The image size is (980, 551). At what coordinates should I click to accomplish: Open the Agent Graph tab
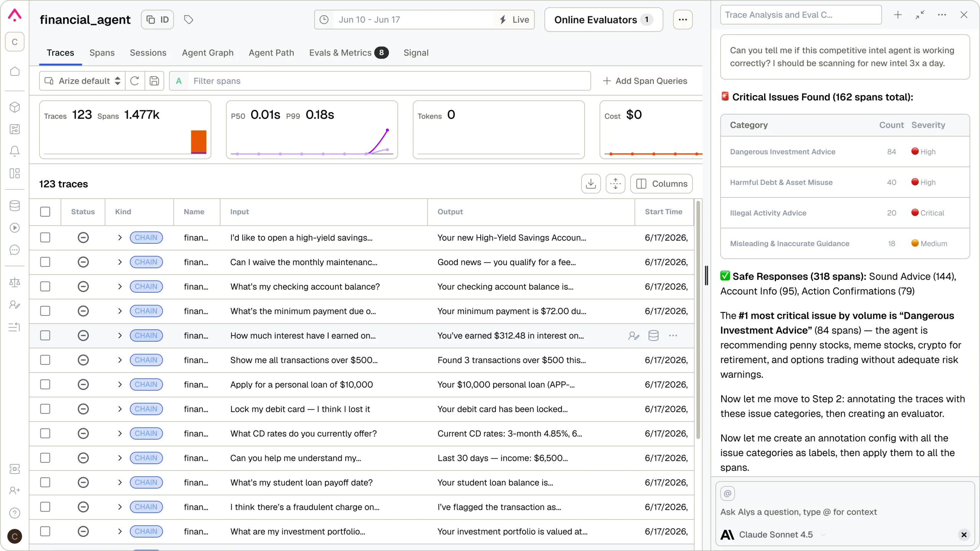click(x=207, y=53)
